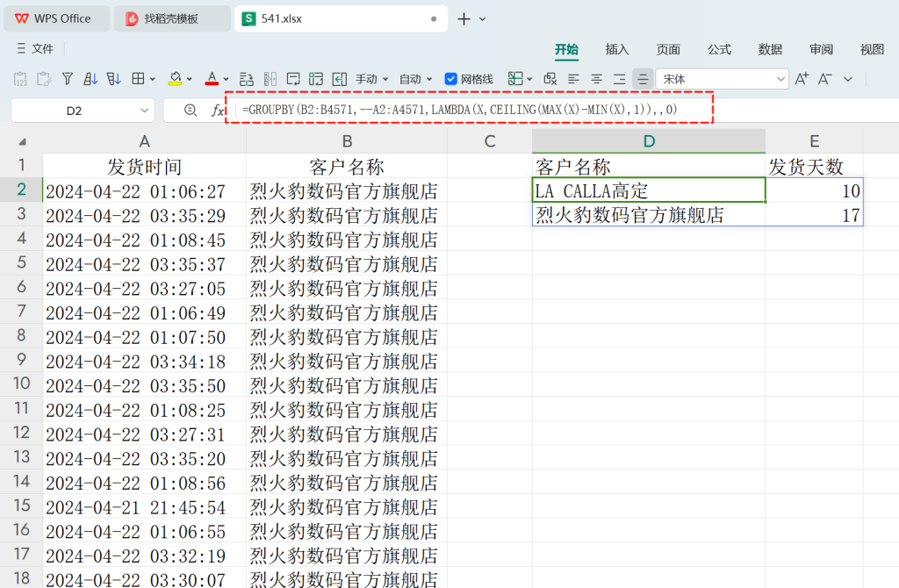The image size is (899, 588).
Task: Open the font color dropdown arrow
Action: pyautogui.click(x=226, y=79)
